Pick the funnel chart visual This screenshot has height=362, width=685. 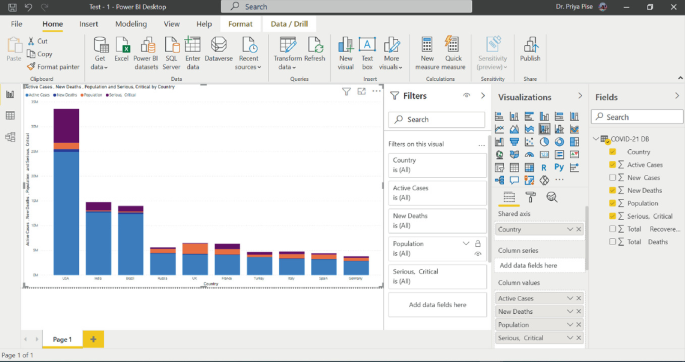click(x=514, y=141)
